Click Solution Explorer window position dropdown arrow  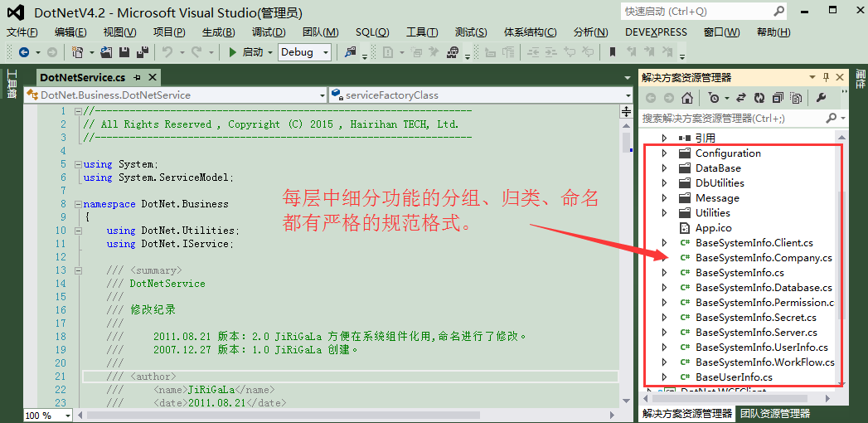coord(812,77)
